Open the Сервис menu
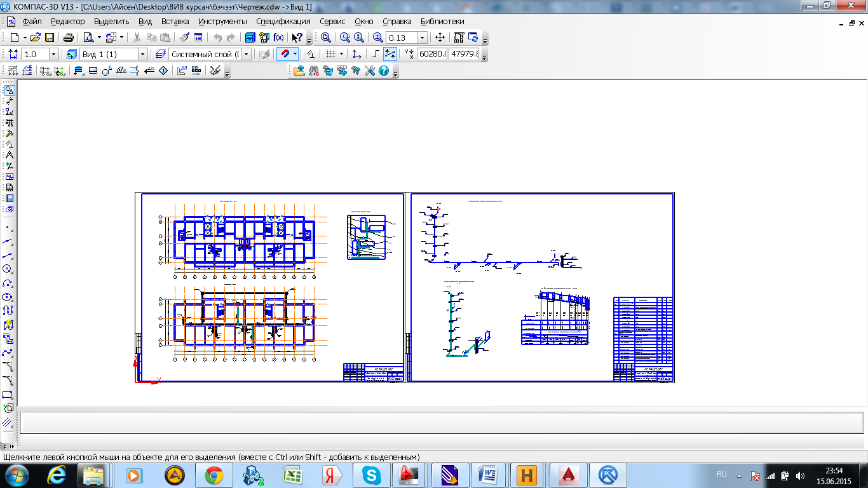The height and width of the screenshot is (488, 868). tap(332, 21)
